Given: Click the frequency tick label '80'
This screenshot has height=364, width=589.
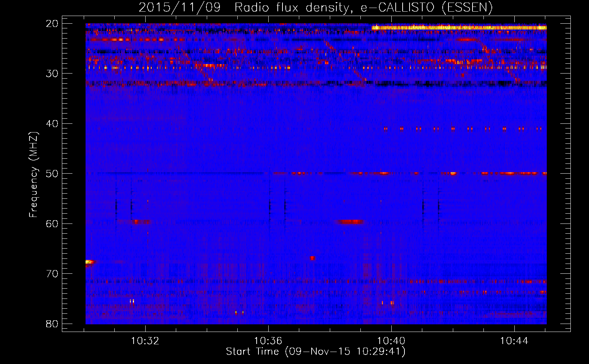Looking at the screenshot, I should pyautogui.click(x=52, y=324).
